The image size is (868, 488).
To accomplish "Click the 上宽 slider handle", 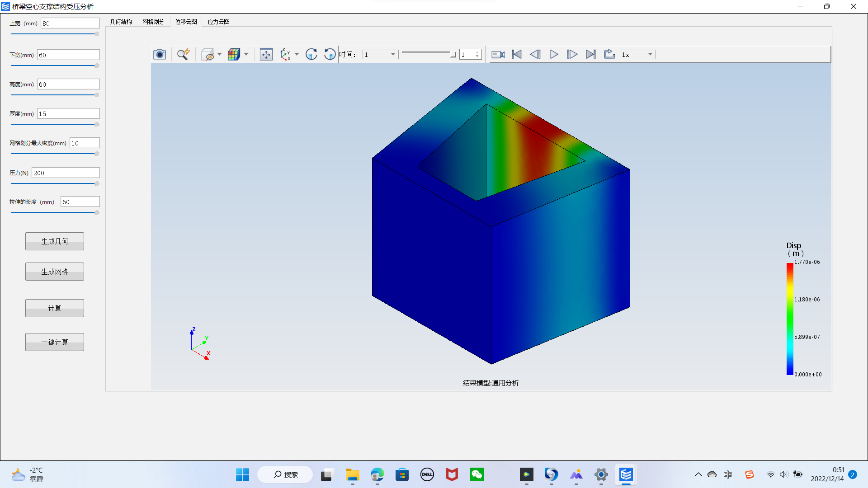I will 97,34.
